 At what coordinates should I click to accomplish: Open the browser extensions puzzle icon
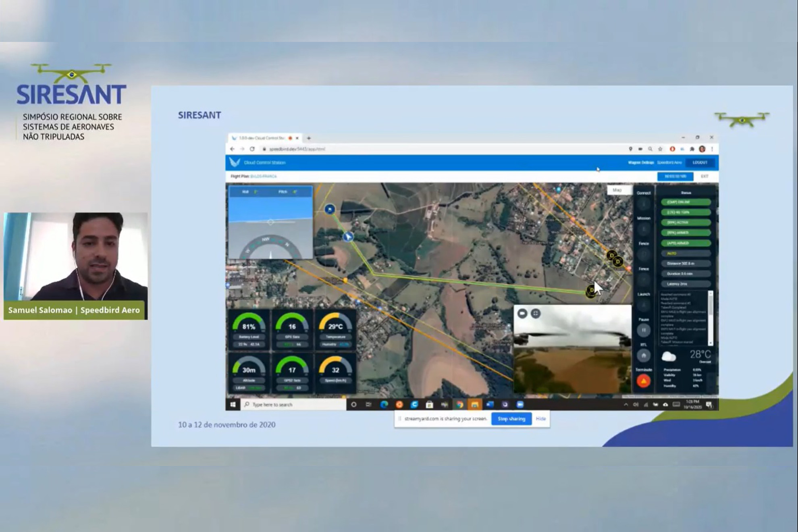[x=692, y=149]
